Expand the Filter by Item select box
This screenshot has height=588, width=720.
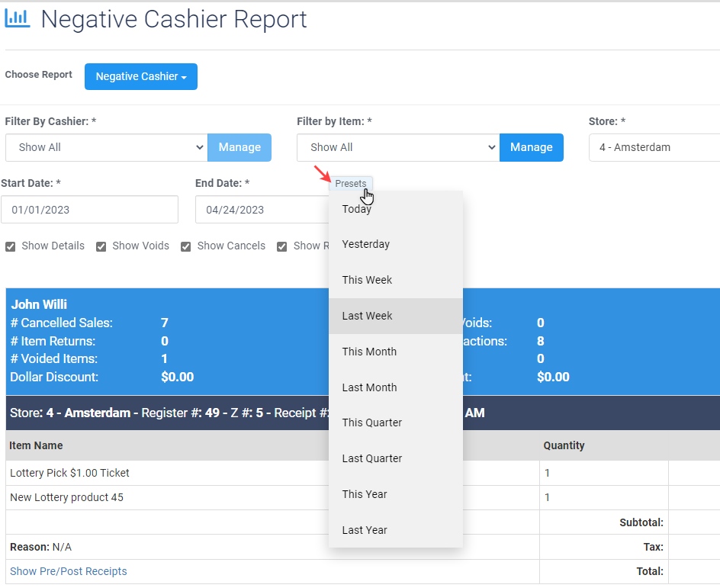[x=398, y=147]
